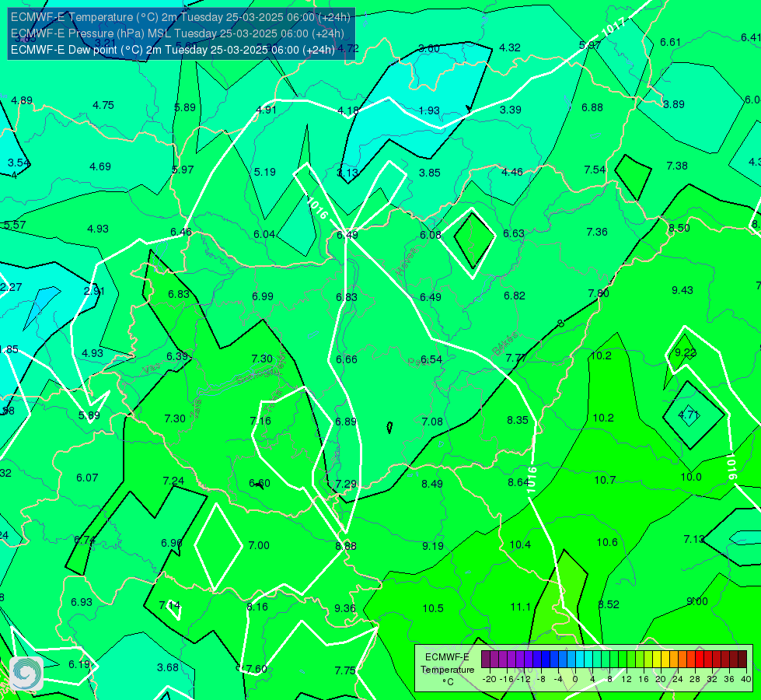Click the Heves county label

(x=407, y=262)
